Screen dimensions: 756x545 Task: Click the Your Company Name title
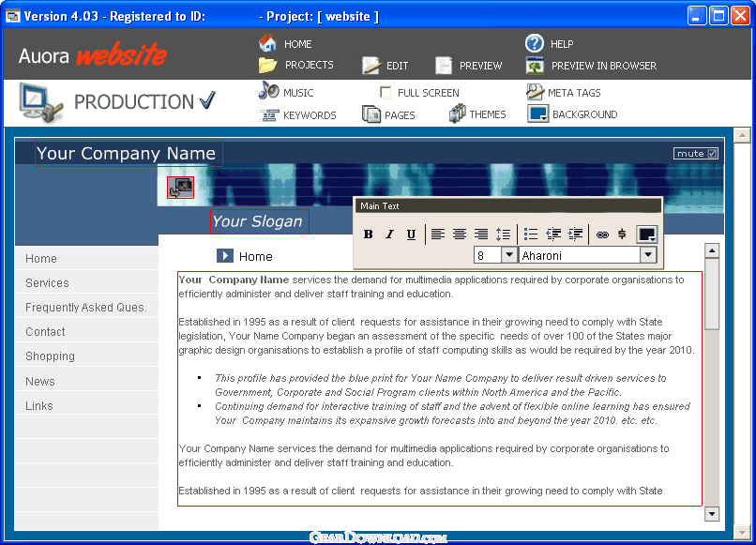click(129, 154)
